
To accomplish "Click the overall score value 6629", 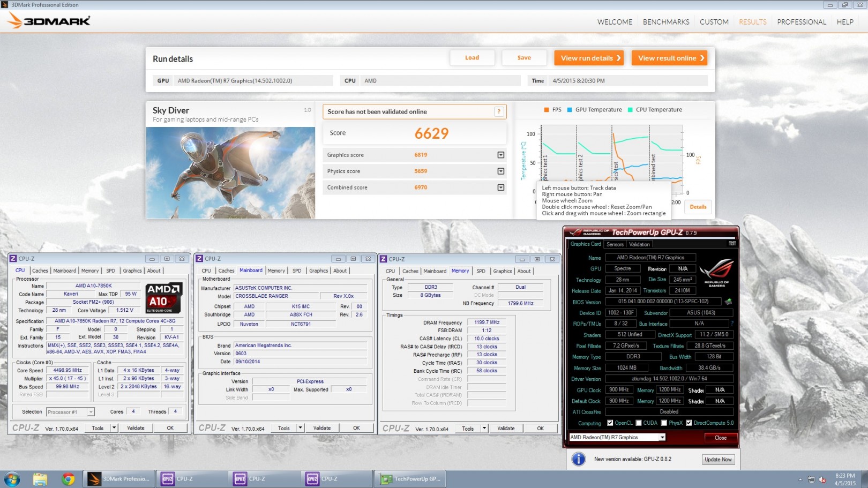I will 431,133.
